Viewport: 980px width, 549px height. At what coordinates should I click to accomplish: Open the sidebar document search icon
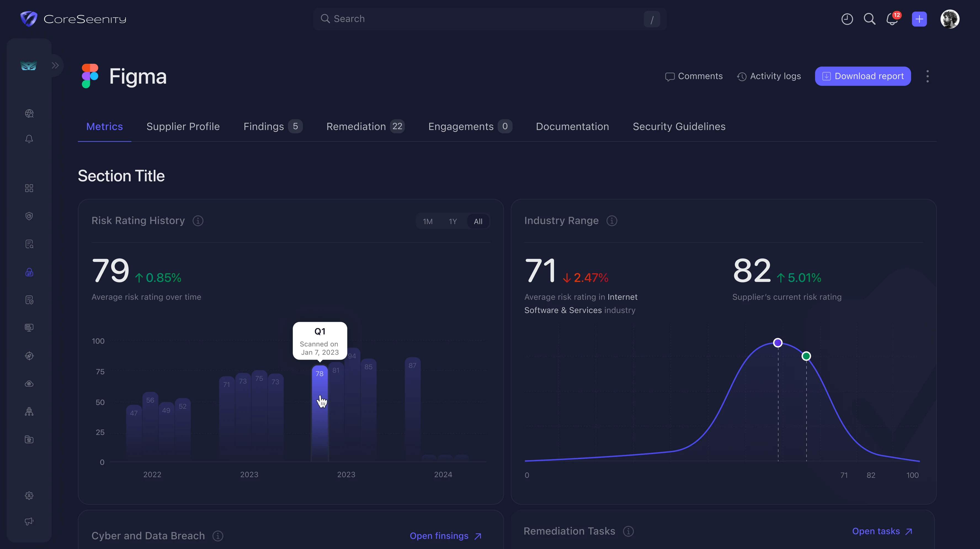tap(29, 244)
